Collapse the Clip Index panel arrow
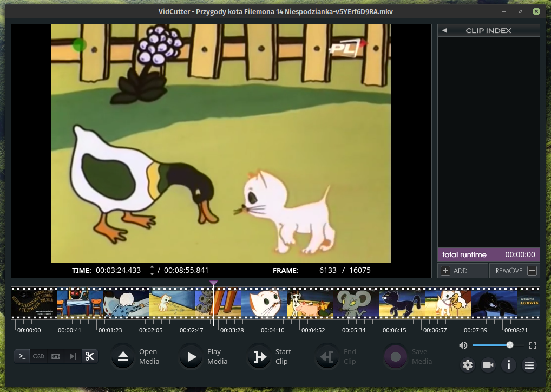551x392 pixels. [x=444, y=30]
